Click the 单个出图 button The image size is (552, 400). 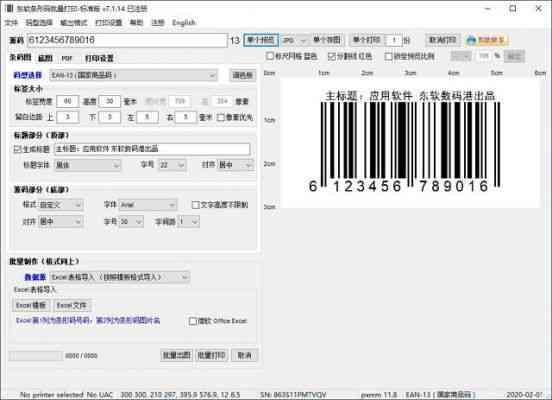tap(327, 40)
